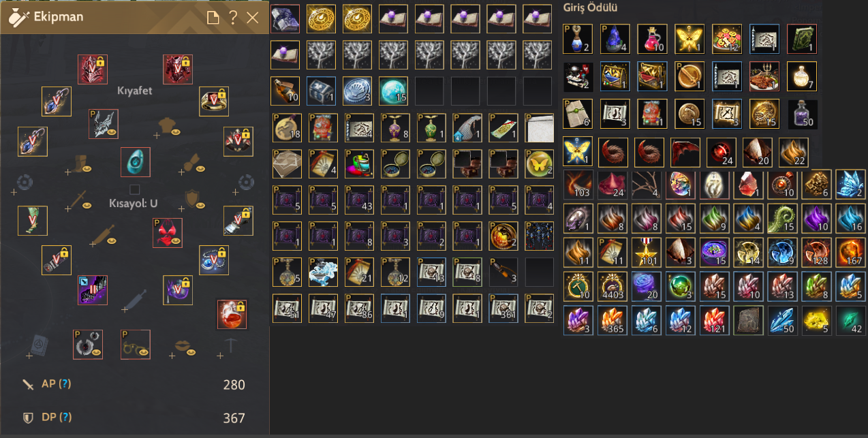
Task: Select the blue butterfly wings item
Action: tap(850, 184)
